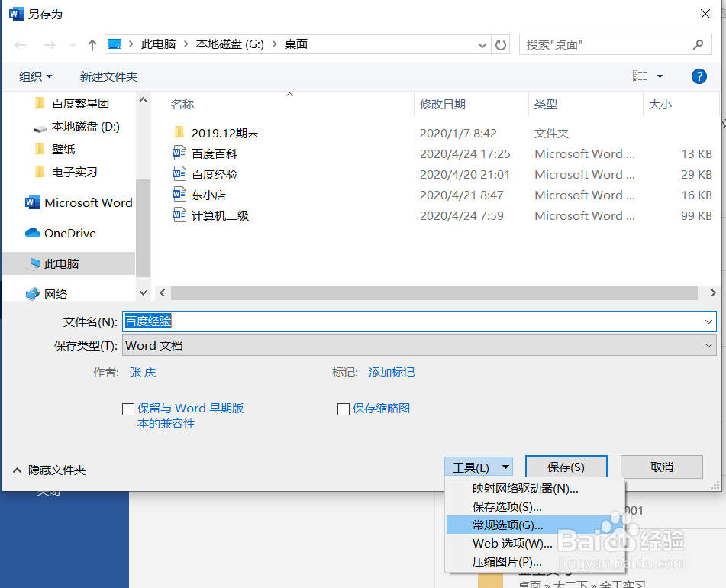Check the 保存缩略图 checkbox
This screenshot has width=726, height=588.
pos(343,409)
